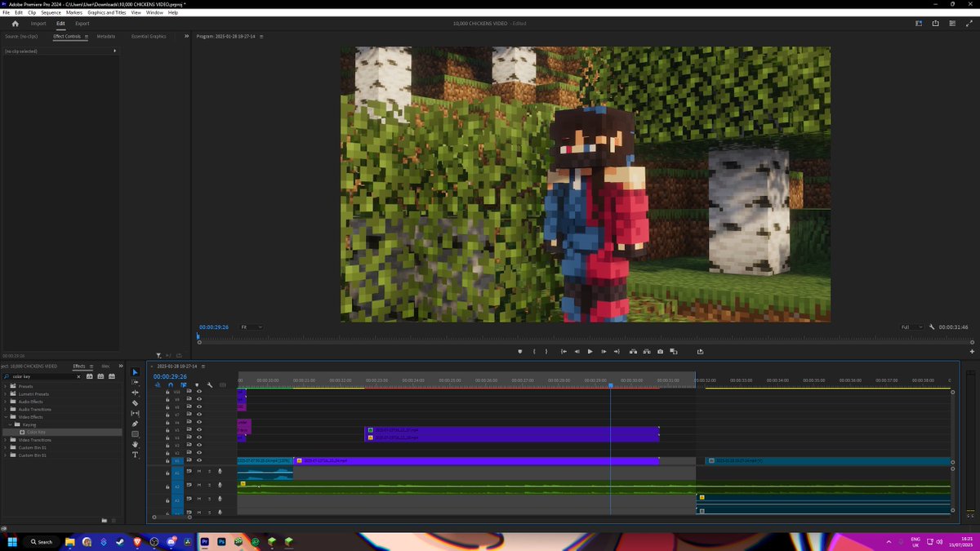Open Windows taskbar Search box

point(40,541)
